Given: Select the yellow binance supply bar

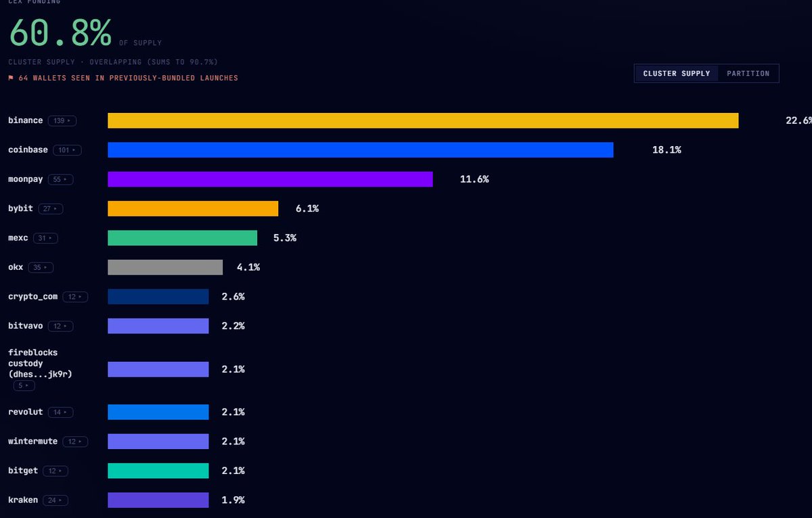Looking at the screenshot, I should (x=423, y=120).
